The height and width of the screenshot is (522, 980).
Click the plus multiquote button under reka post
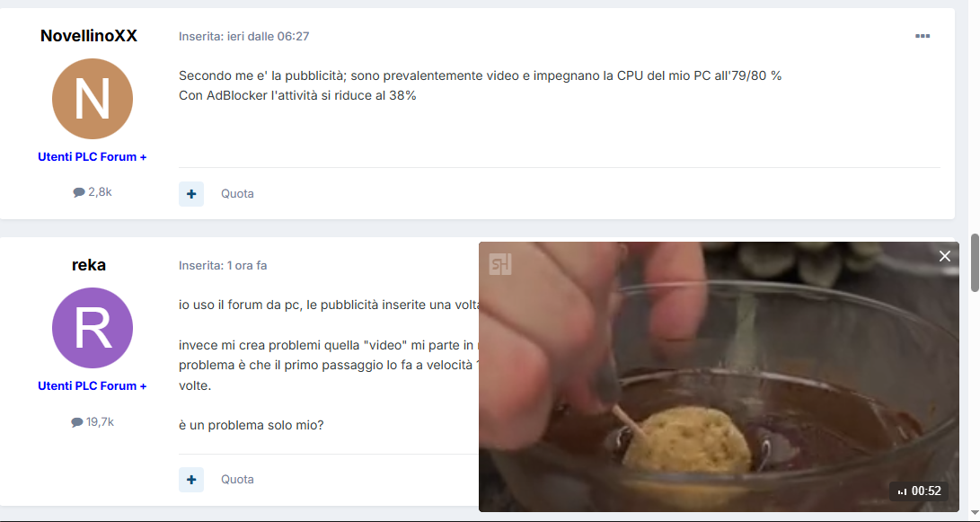pos(191,480)
